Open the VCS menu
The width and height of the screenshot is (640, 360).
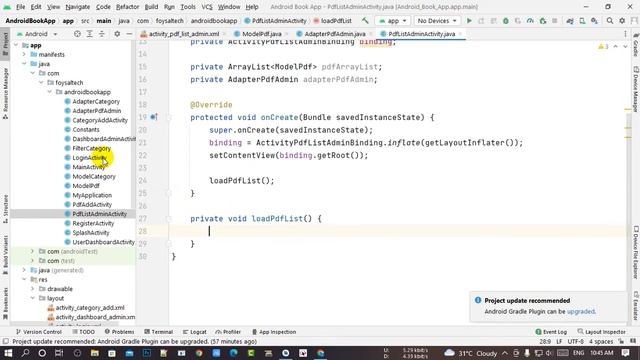click(207, 7)
